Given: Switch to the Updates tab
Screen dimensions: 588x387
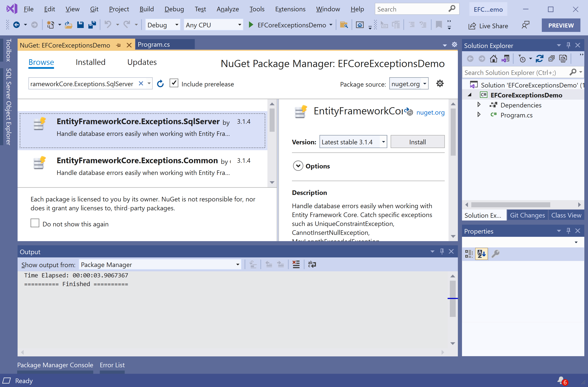Looking at the screenshot, I should coord(142,62).
